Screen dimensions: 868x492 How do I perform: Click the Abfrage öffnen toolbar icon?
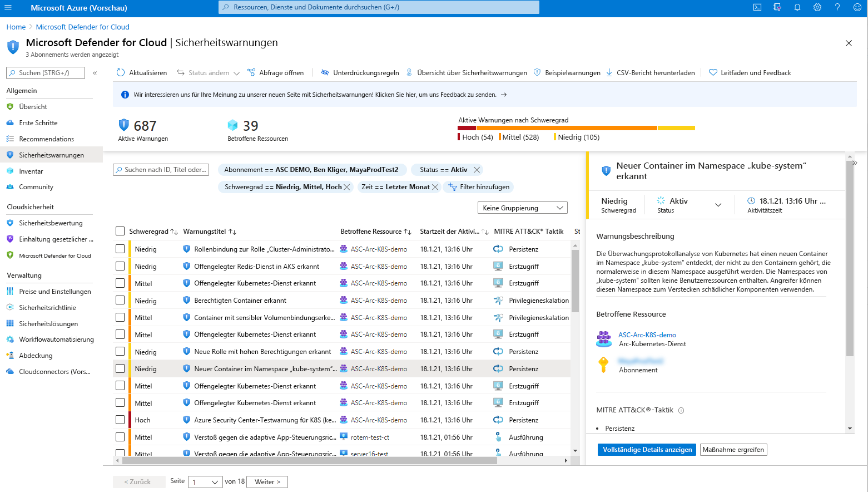(x=251, y=72)
